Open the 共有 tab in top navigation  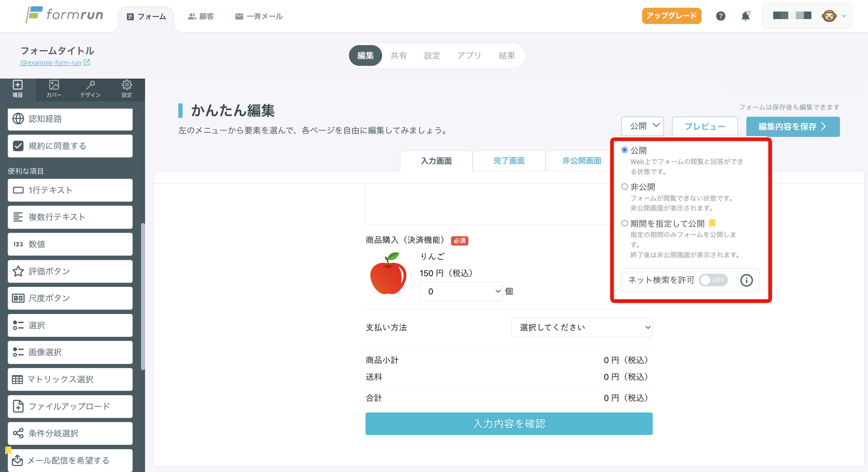[x=398, y=56]
